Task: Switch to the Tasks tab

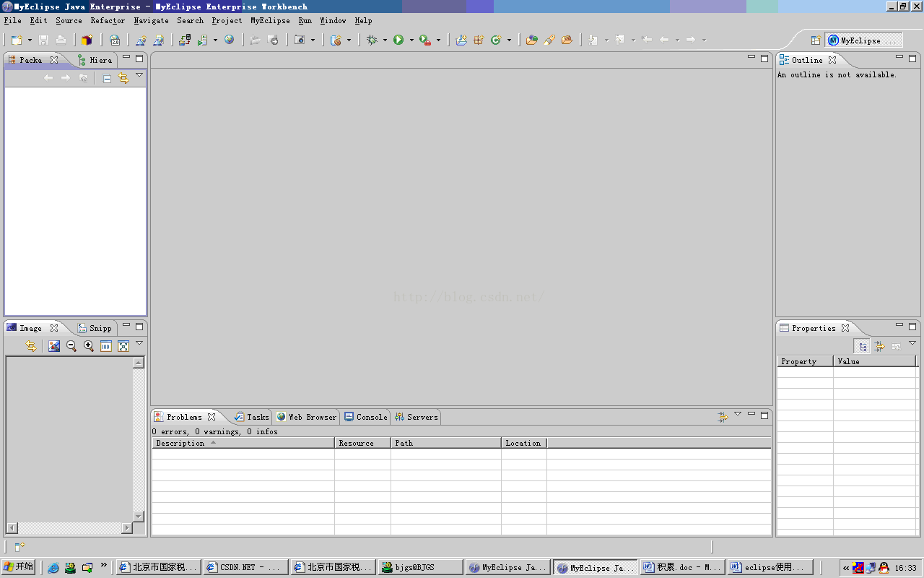Action: [251, 417]
